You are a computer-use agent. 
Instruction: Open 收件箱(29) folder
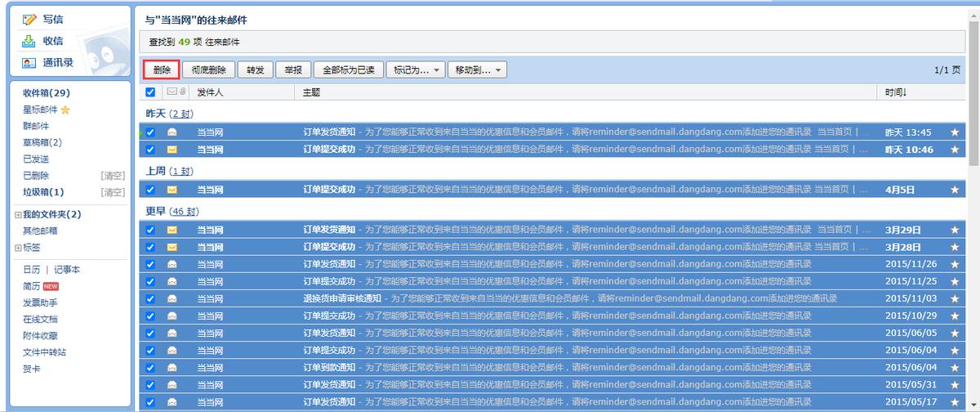pos(47,93)
